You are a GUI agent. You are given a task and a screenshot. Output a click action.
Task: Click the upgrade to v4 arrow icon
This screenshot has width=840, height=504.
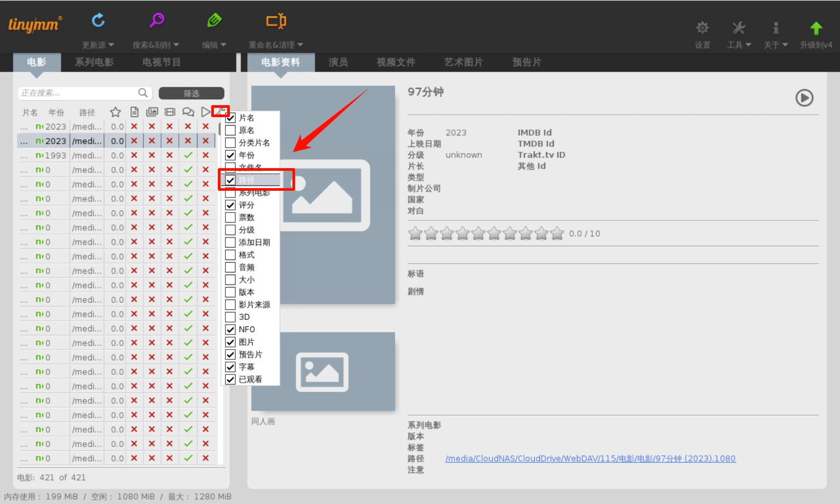(x=816, y=28)
